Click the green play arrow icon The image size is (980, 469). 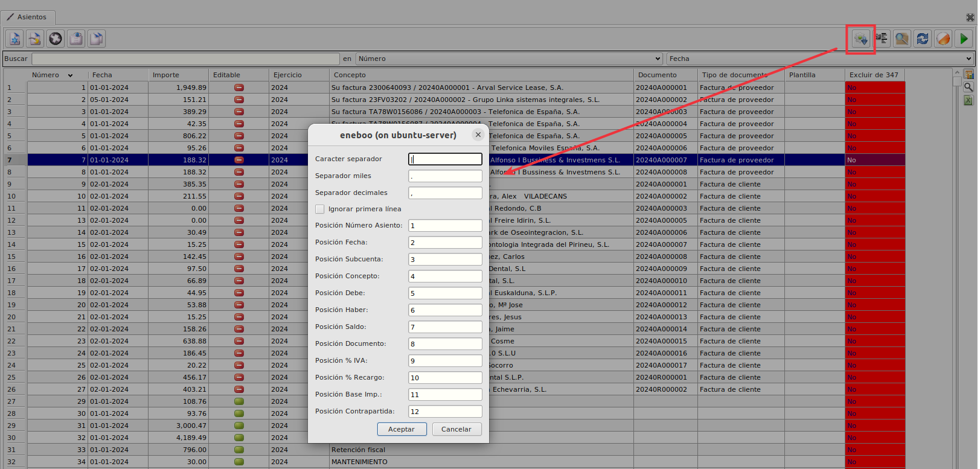click(964, 39)
